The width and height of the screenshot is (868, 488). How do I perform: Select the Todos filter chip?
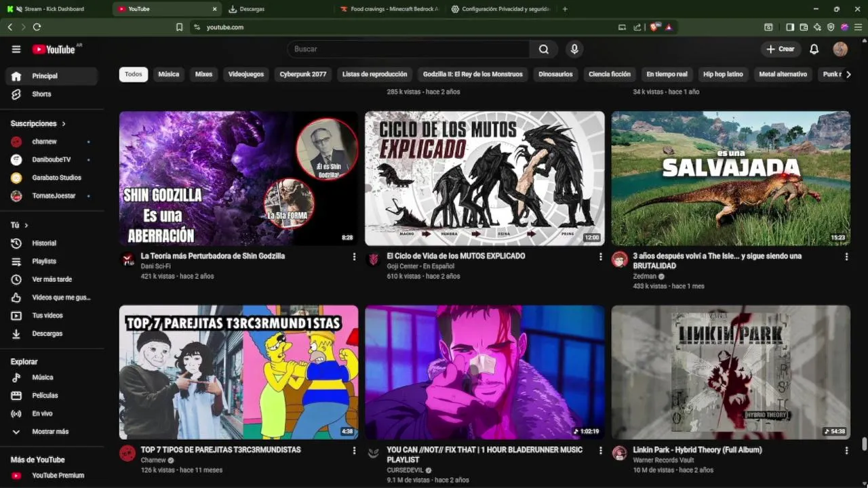click(134, 75)
